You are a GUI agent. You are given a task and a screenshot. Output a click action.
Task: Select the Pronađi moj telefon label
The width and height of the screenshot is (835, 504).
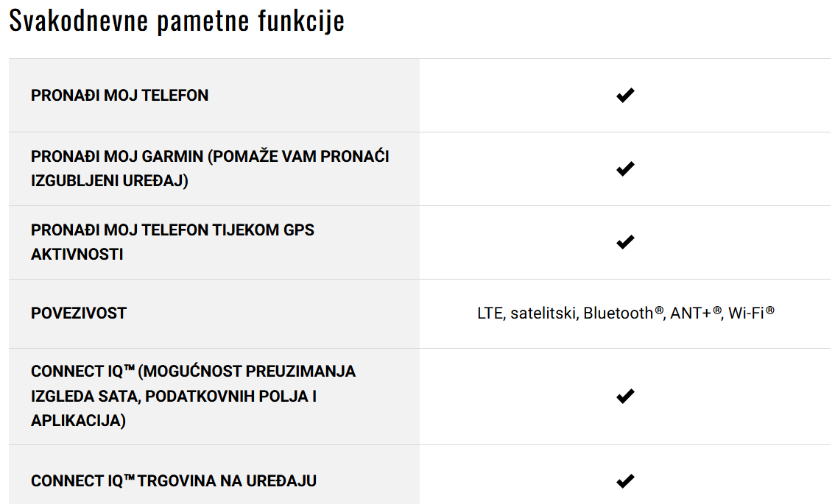click(x=120, y=95)
